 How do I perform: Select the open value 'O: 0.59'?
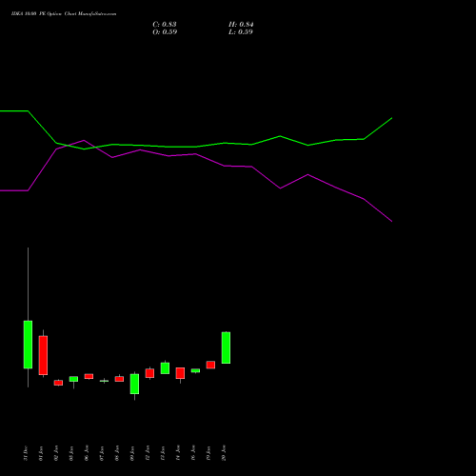[x=165, y=32]
